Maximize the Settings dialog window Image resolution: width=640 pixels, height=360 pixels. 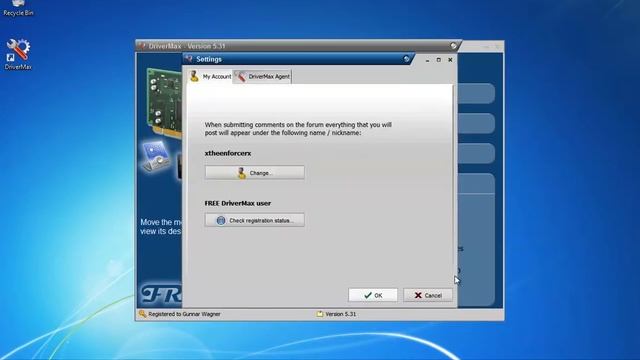439,60
